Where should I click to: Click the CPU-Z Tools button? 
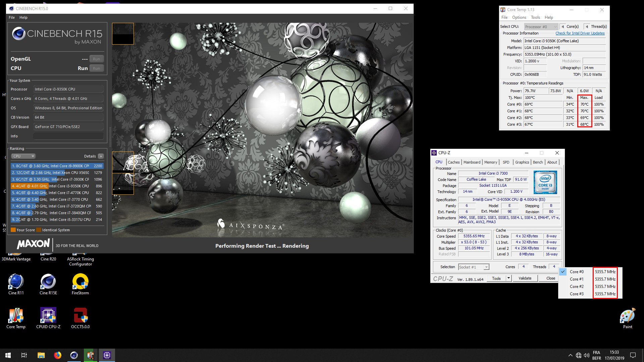496,278
